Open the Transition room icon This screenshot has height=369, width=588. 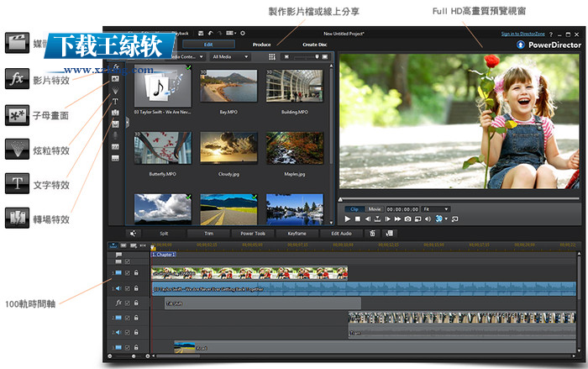(116, 113)
